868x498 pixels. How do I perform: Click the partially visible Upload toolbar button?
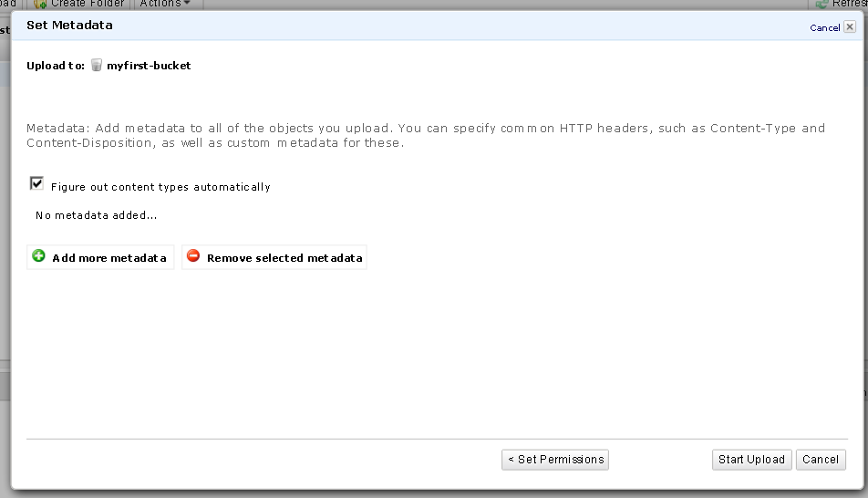tap(7, 4)
